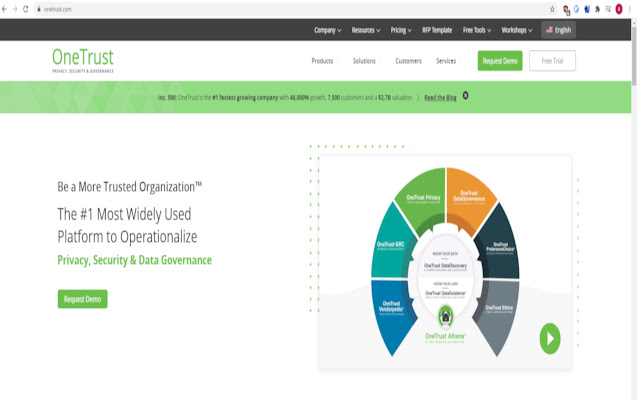The width and height of the screenshot is (640, 400).
Task: Open the red shield extension icon
Action: 566,9
